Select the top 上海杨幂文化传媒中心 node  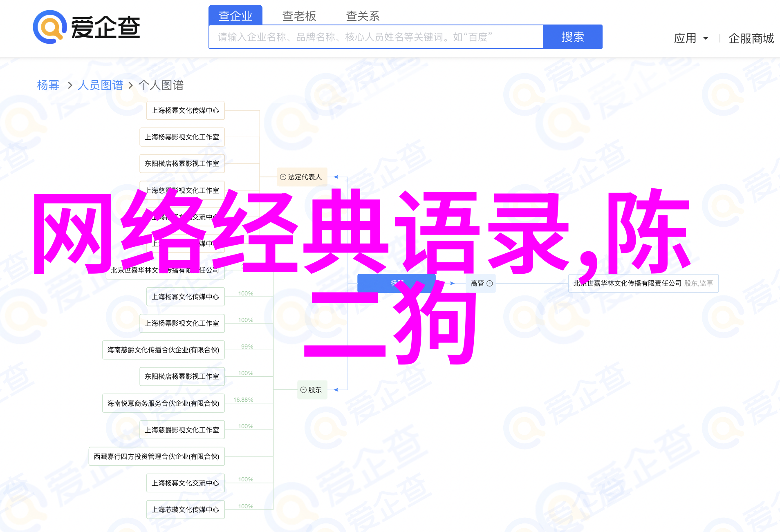186,110
